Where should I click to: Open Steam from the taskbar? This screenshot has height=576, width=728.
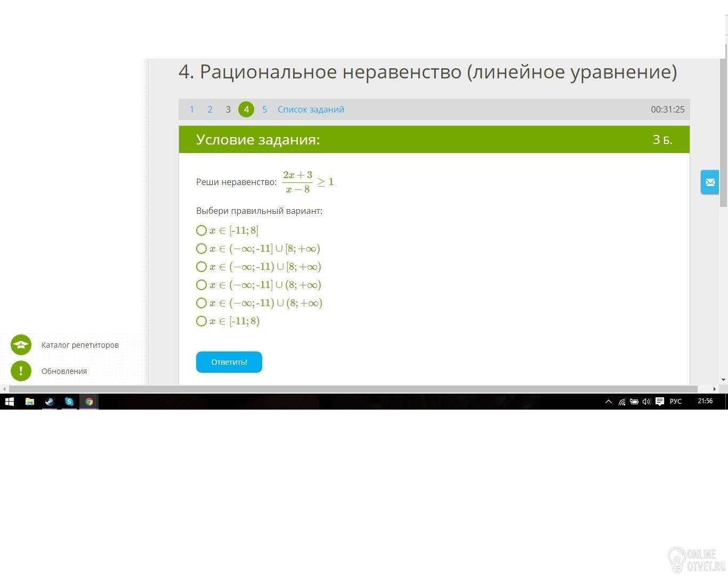[50, 402]
